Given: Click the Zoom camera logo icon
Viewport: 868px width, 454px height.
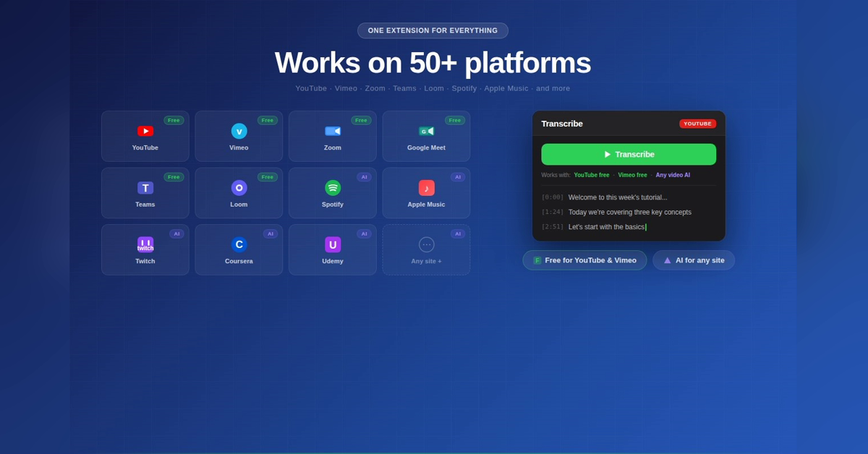Looking at the screenshot, I should pos(333,131).
